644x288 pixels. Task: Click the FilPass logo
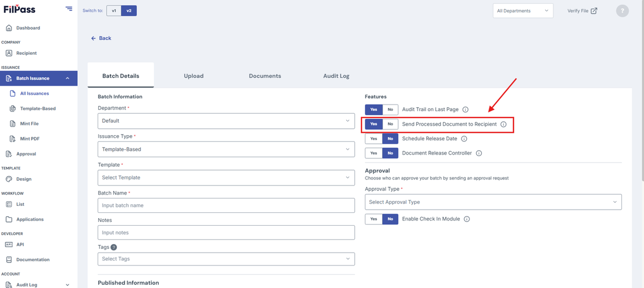tap(19, 9)
